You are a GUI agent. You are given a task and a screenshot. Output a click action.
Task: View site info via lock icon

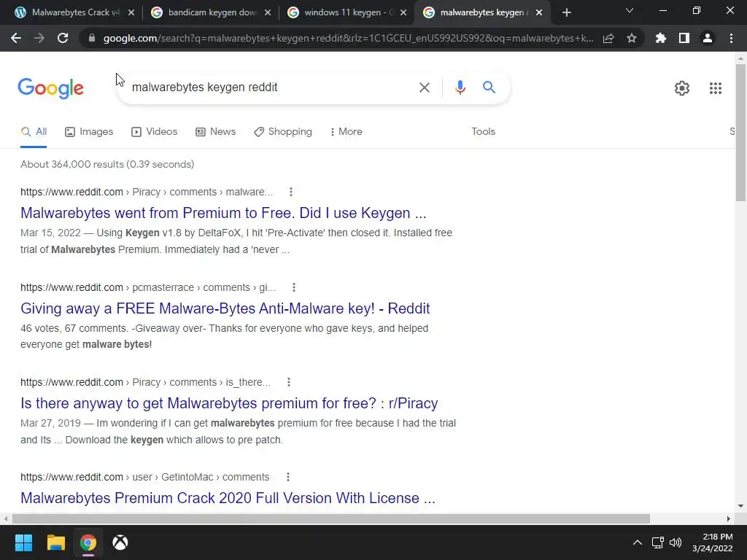coord(92,38)
